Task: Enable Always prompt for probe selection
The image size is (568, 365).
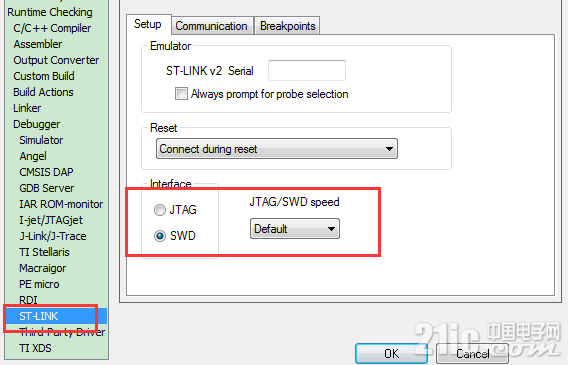Action: tap(181, 94)
